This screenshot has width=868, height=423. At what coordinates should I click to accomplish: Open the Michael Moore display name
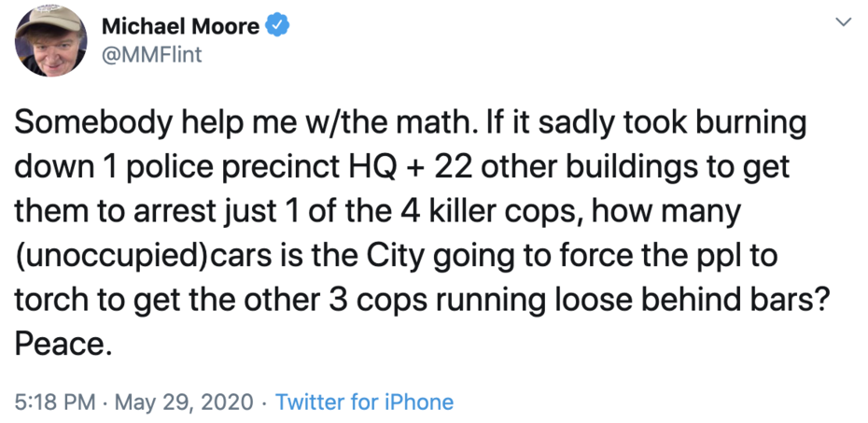180,27
